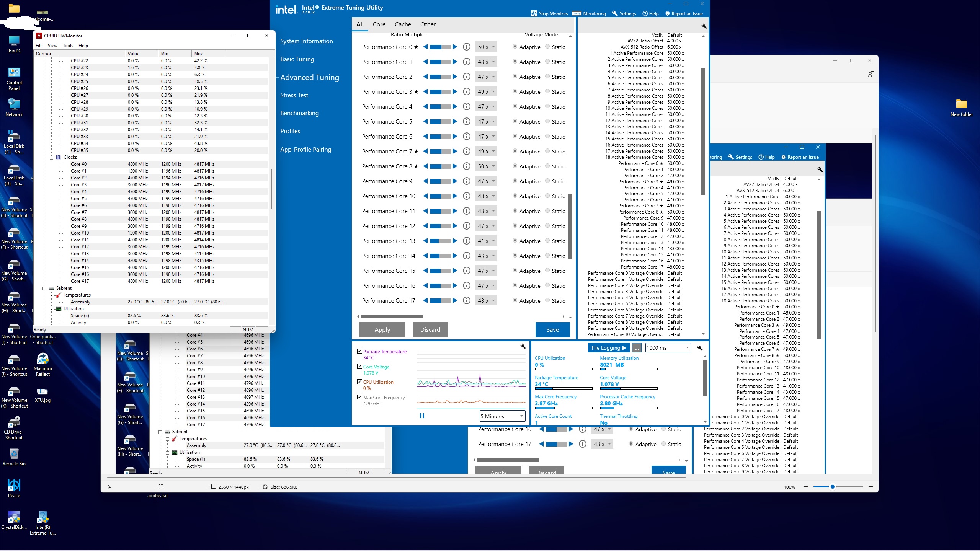The width and height of the screenshot is (980, 551).
Task: Open Monitoring graphs via toolbar icon
Action: click(x=577, y=13)
